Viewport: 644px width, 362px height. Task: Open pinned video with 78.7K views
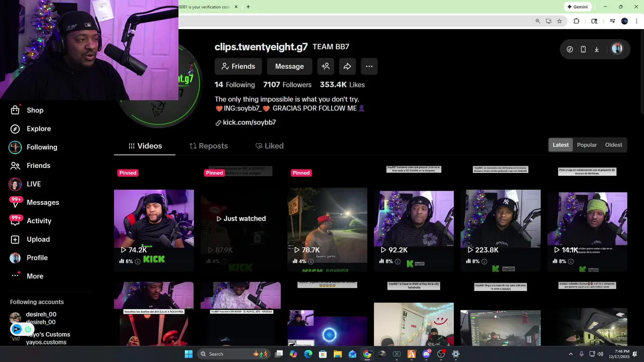coord(327,219)
